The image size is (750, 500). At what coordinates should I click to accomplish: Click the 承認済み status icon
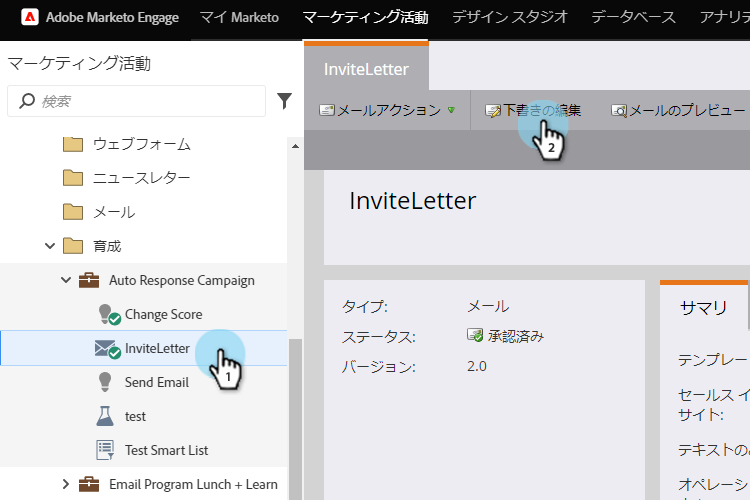pyautogui.click(x=475, y=335)
